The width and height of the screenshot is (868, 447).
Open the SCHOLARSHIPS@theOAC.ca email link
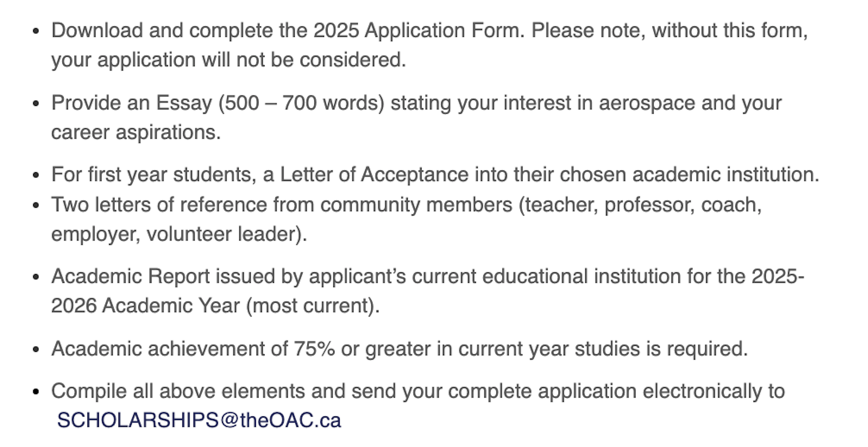coord(199,420)
